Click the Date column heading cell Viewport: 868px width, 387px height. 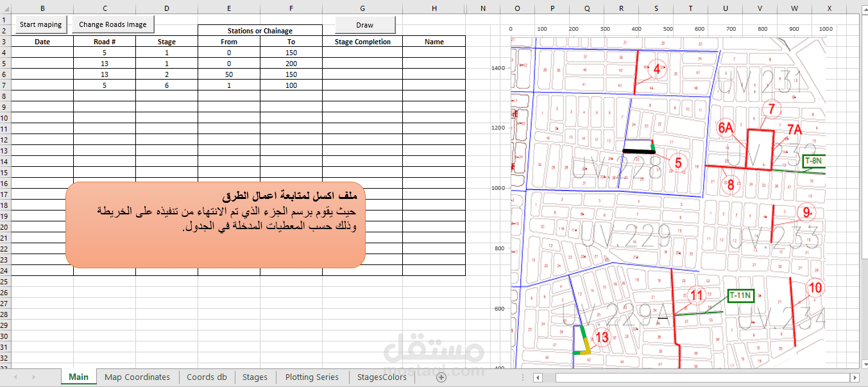pos(42,42)
